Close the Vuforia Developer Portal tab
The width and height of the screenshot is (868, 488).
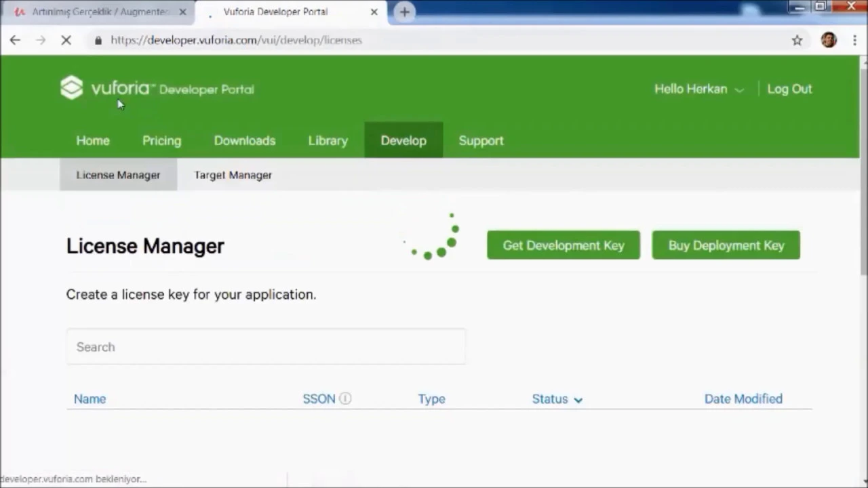pos(374,12)
